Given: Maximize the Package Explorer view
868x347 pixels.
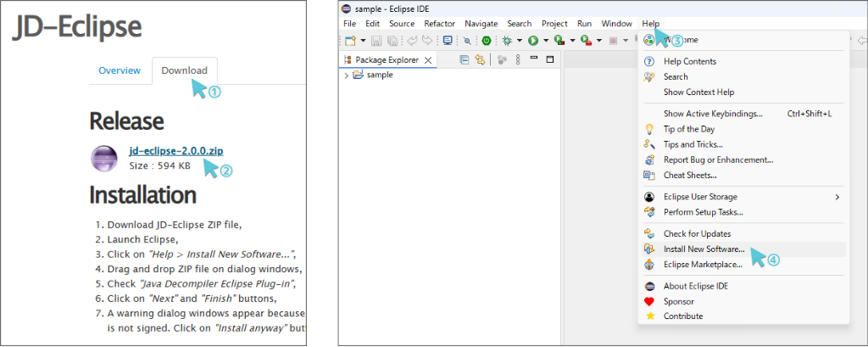Looking at the screenshot, I should click(x=549, y=59).
